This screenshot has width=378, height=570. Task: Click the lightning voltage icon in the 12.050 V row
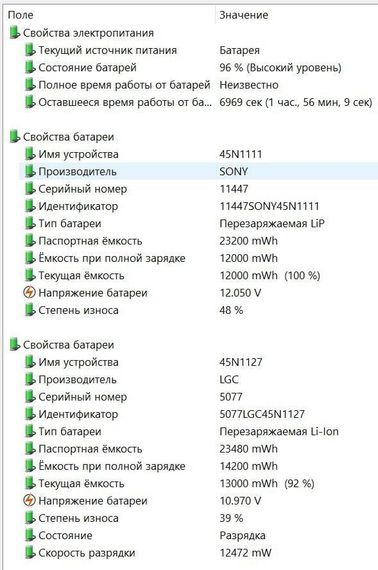29,293
